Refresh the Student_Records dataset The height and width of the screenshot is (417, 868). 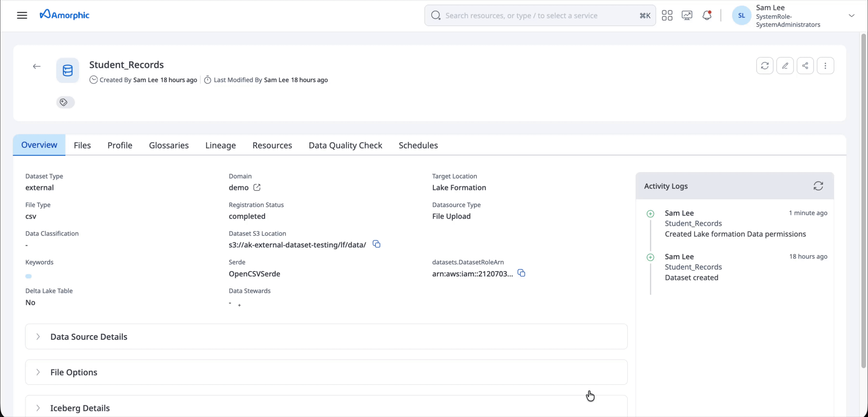coord(765,66)
